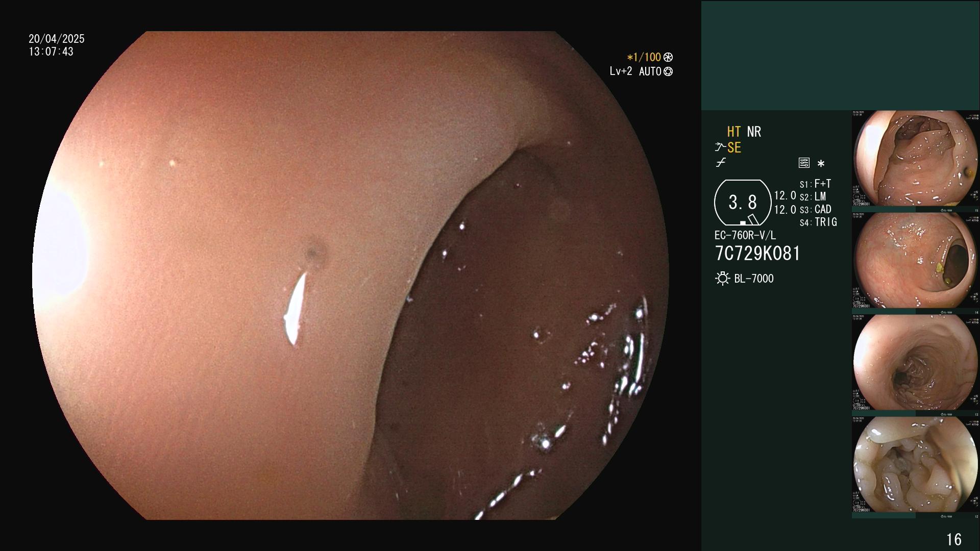This screenshot has width=980, height=551.
Task: Click the S4: TRIG switch assignment
Action: [x=818, y=222]
